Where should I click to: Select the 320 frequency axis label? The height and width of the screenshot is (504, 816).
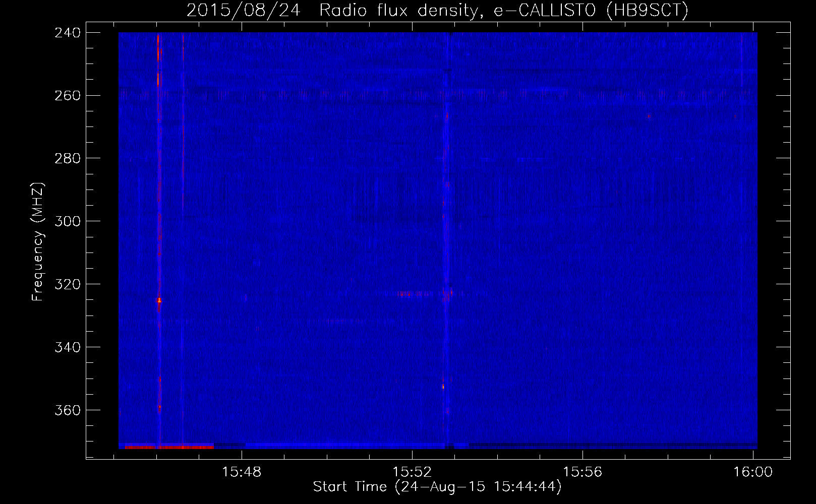click(68, 285)
